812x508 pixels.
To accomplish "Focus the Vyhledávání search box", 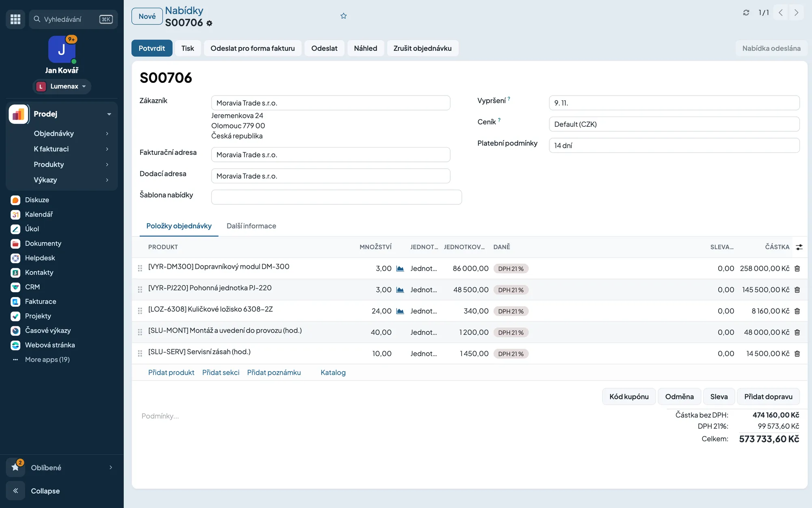I will pyautogui.click(x=73, y=19).
